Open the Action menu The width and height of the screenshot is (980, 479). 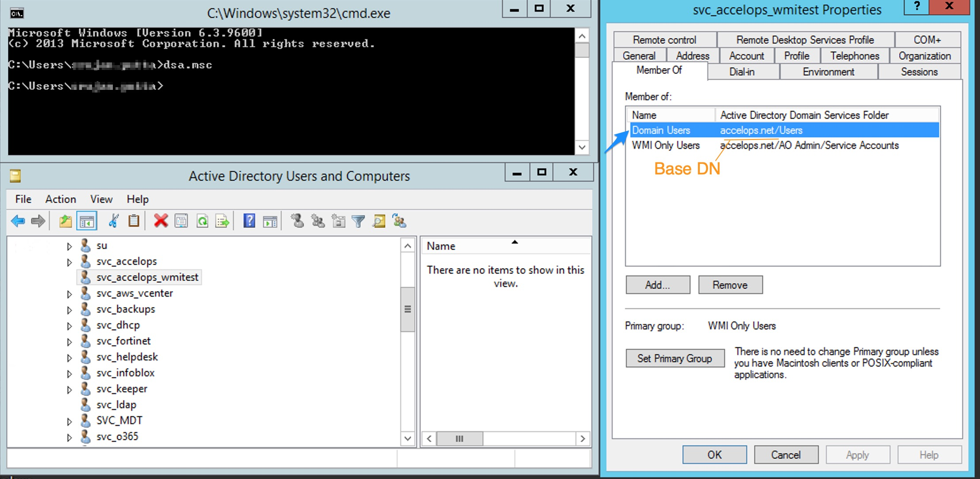(x=60, y=199)
